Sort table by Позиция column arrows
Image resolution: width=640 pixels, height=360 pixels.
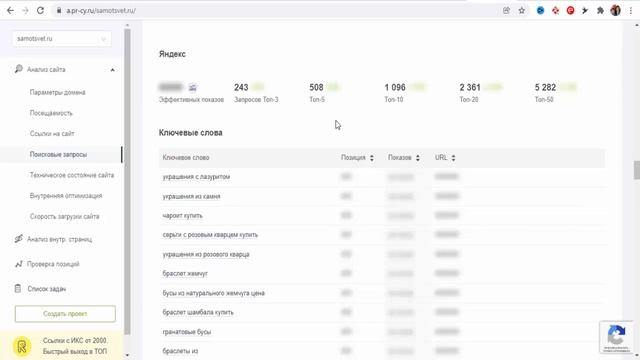(x=371, y=158)
